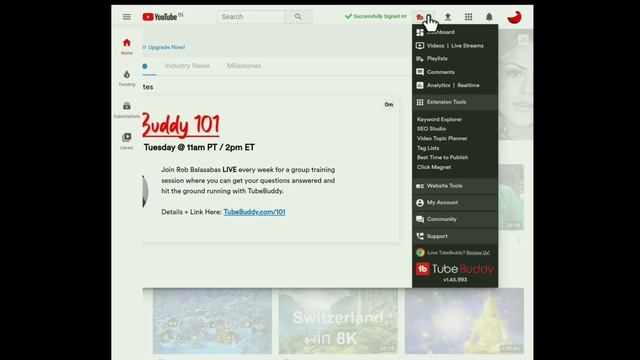This screenshot has width=640, height=360.
Task: Click the upload video arrow icon
Action: 448,17
